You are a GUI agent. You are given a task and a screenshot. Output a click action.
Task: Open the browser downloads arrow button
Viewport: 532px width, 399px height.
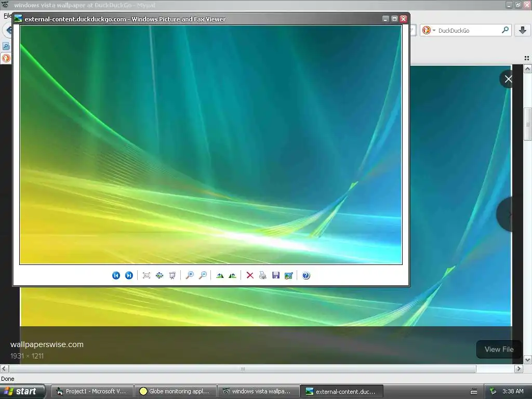[523, 30]
